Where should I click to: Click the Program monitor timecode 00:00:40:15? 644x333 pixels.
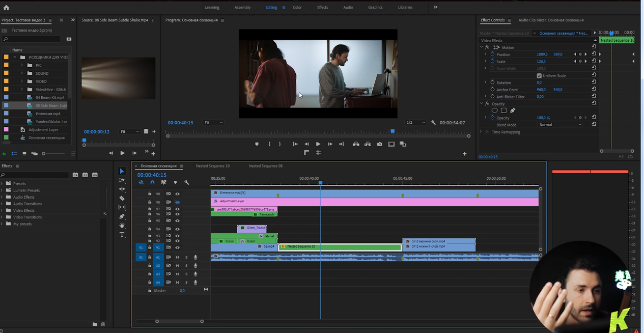tap(180, 123)
